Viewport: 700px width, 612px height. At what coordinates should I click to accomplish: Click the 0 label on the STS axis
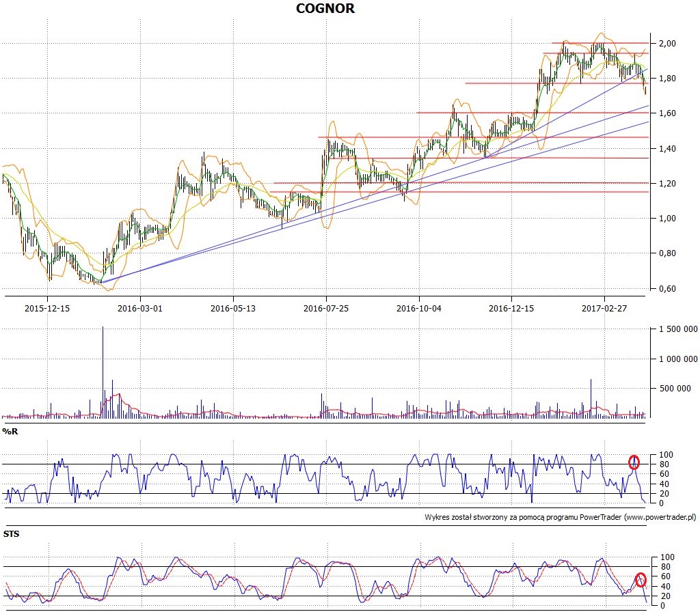tap(663, 606)
